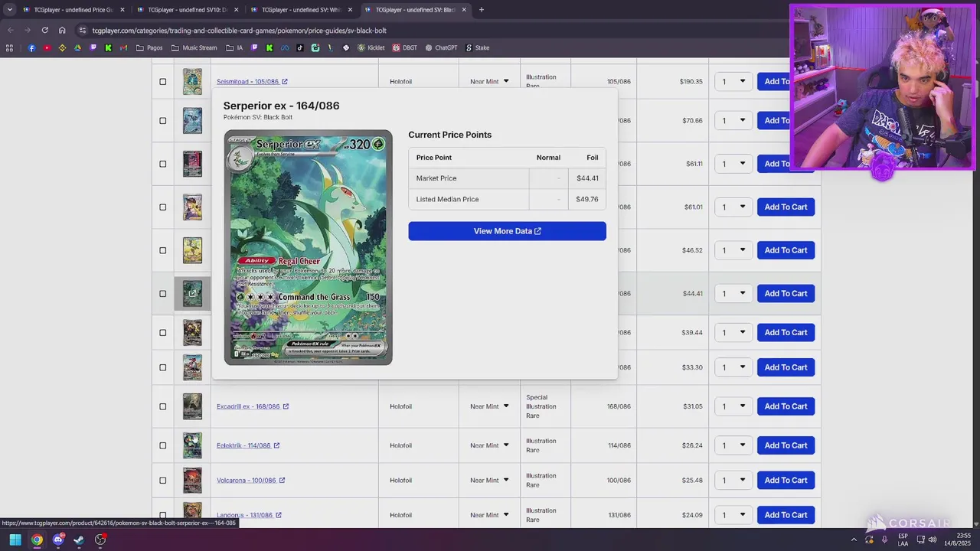Open the Pagos bookmarks folder
The width and height of the screenshot is (980, 551).
[x=149, y=47]
